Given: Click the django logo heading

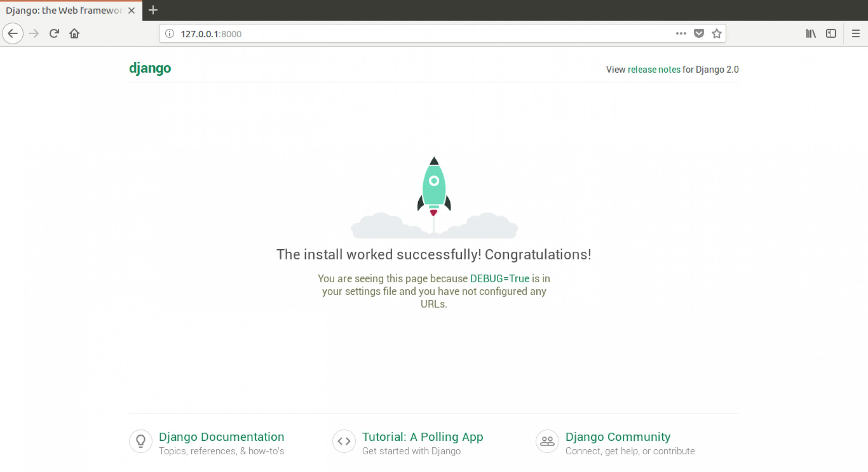Looking at the screenshot, I should coord(150,68).
